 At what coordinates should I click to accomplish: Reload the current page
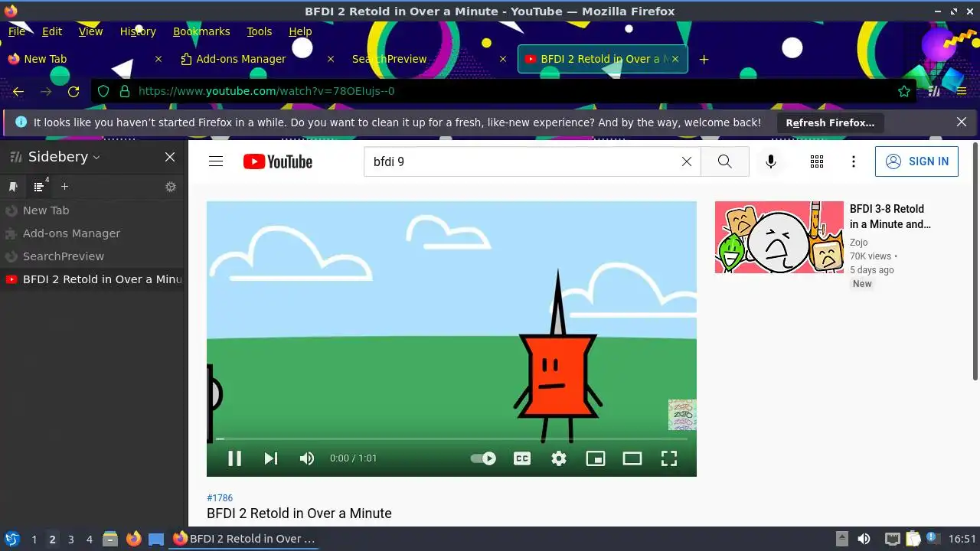pos(73,91)
